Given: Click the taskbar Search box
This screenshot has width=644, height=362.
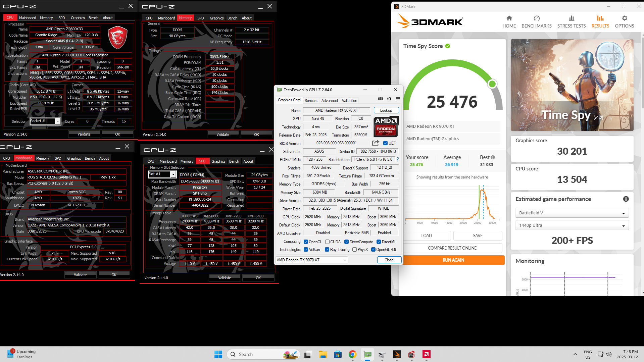Looking at the screenshot, I should coord(263,354).
